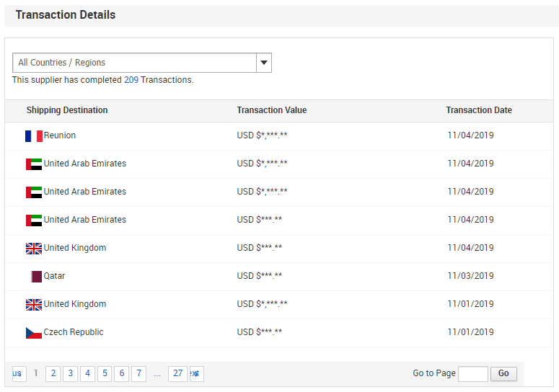Click United Kingdom text in the 11/01/2019 row

click(x=75, y=304)
